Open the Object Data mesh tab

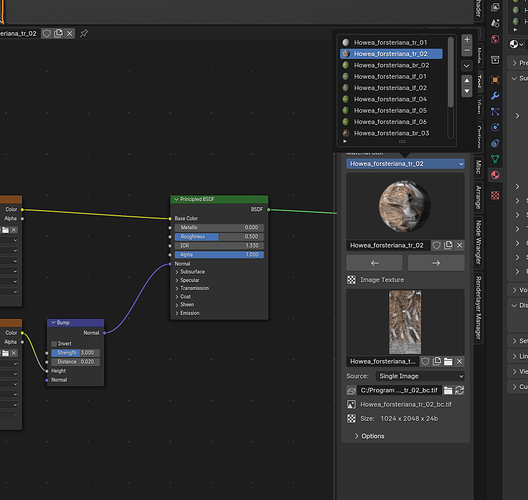pyautogui.click(x=495, y=159)
